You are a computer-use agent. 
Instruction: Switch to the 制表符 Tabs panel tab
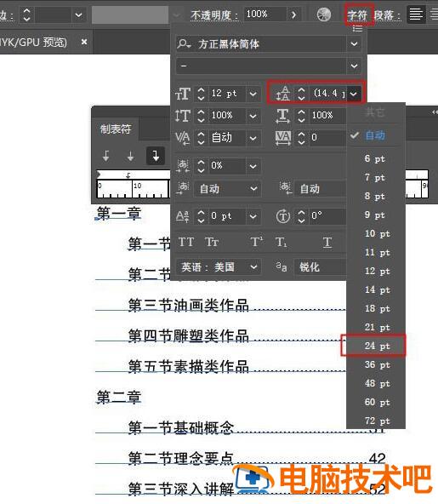coord(116,129)
